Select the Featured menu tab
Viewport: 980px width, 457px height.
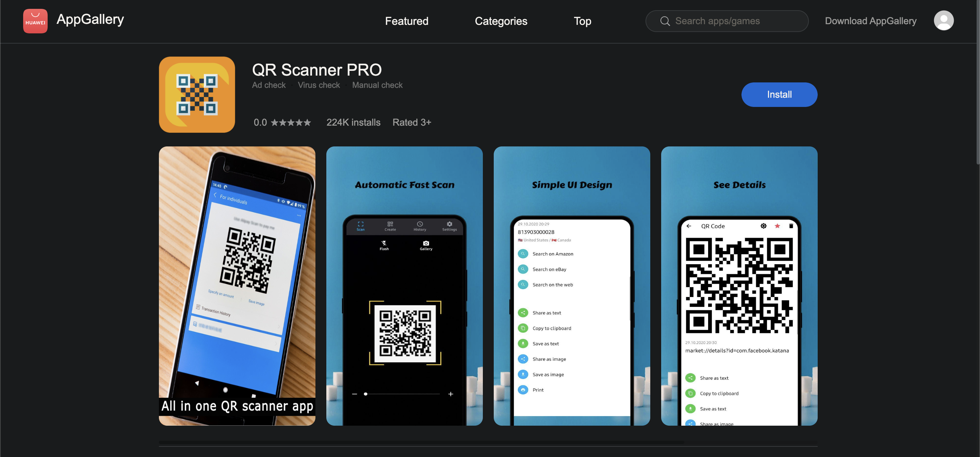pos(406,20)
